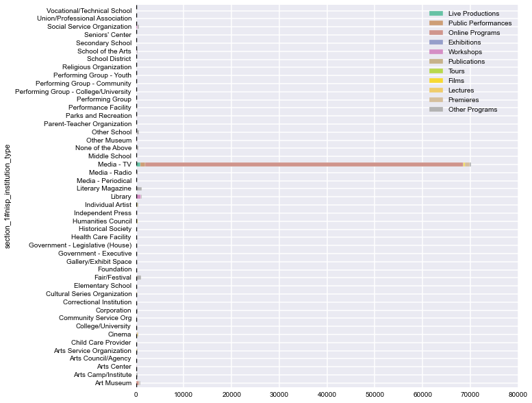
Task: Click the Independent Press label
Action: 103,213
